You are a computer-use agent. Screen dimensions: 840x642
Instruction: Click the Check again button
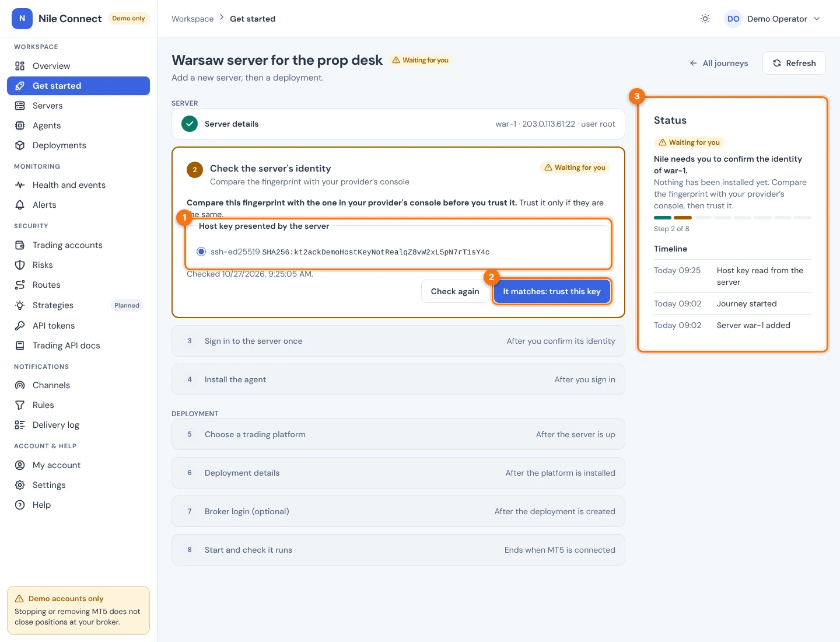pos(455,291)
